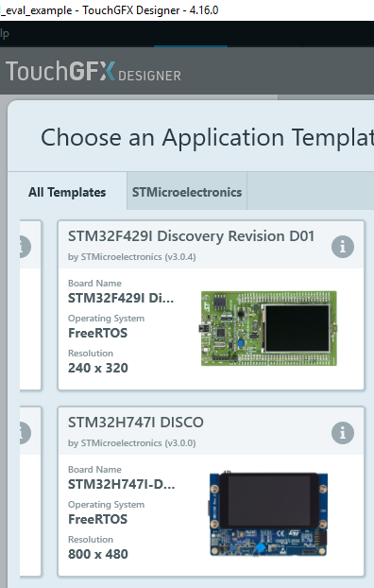This screenshot has height=588, width=374.
Task: Select the STM32F429I Discovery board photo
Action: [x=269, y=328]
